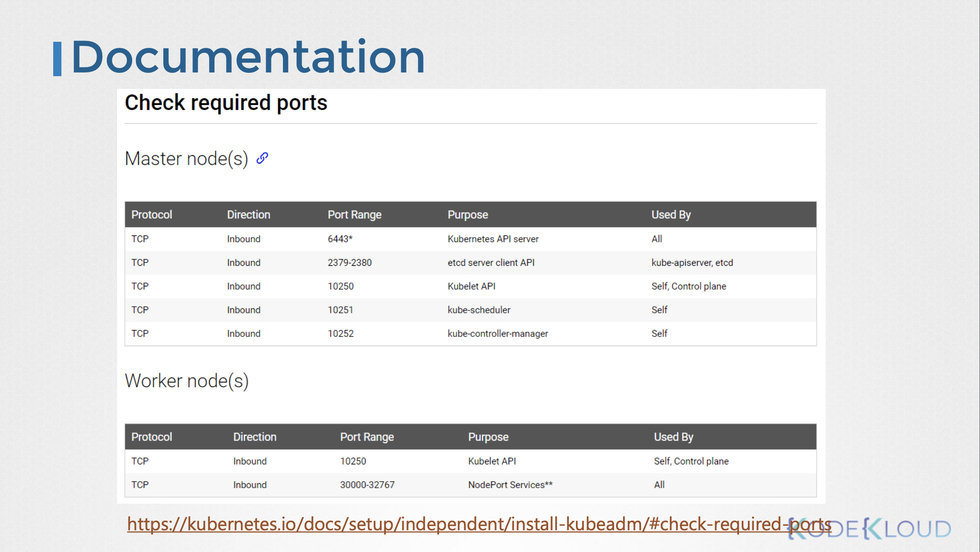Click Kubelet API in the worker table
The height and width of the screenshot is (552, 980).
(x=492, y=461)
